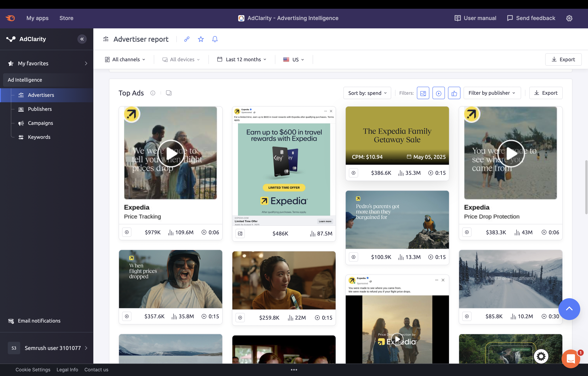The image size is (588, 376).
Task: Open Publishers in the sidebar
Action: [40, 109]
